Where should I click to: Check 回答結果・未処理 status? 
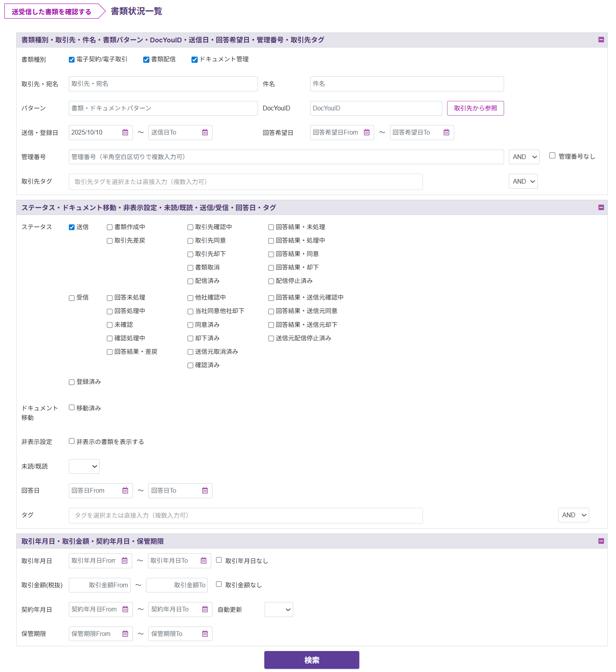(x=271, y=227)
